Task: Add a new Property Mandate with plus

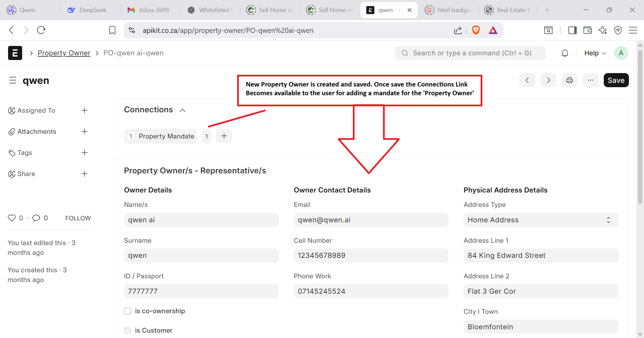Action: 224,136
